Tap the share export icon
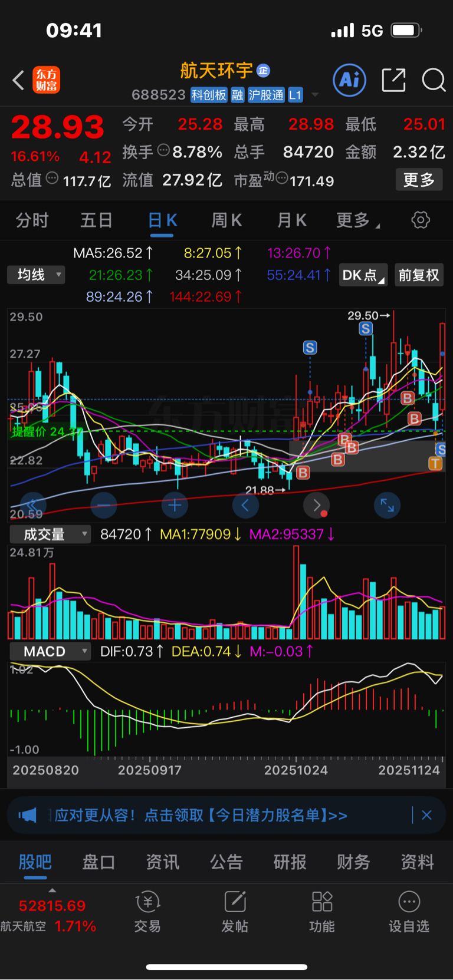This screenshot has width=453, height=980. point(393,80)
